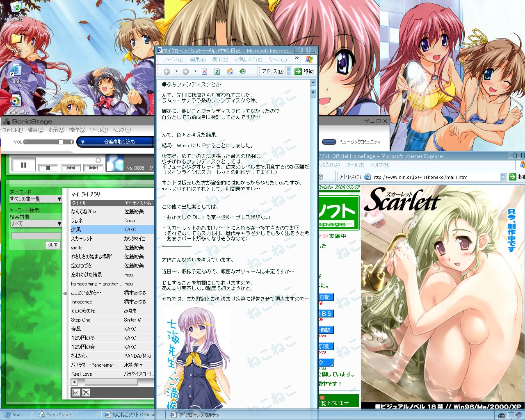Click the X icon below the library list
Viewport: 525px width, 420px height.
pos(86,393)
